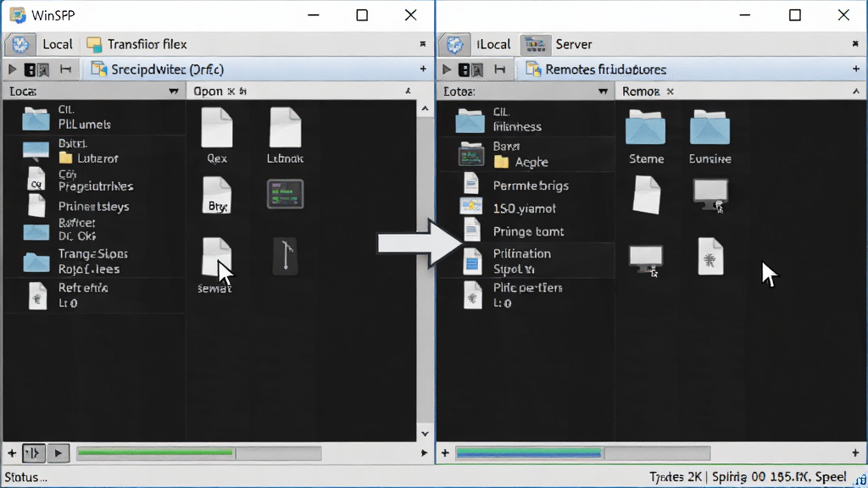
Task: Click the plus button at right window bottom-left
Action: [x=445, y=453]
